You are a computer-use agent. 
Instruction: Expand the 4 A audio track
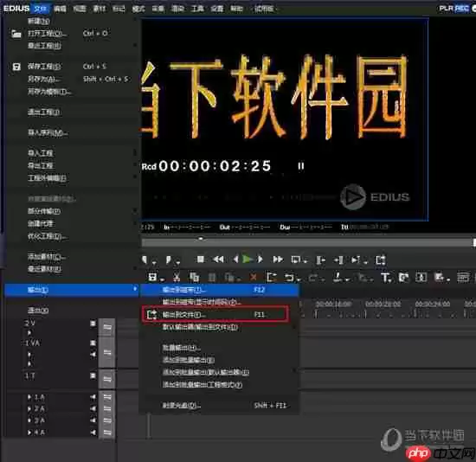point(29,433)
